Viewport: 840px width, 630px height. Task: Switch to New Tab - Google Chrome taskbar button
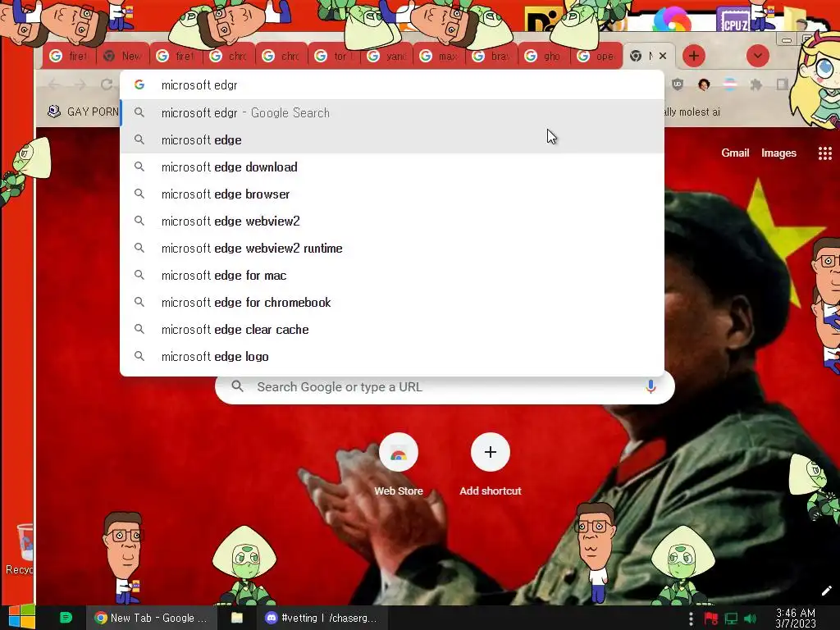click(152, 618)
